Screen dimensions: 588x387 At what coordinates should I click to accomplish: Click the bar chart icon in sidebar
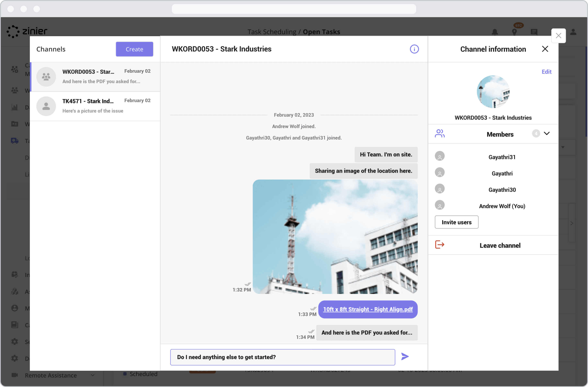pos(15,107)
